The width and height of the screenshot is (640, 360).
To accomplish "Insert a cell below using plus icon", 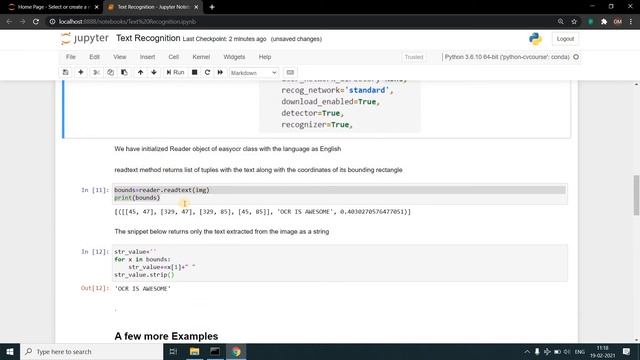I will pos(81,72).
